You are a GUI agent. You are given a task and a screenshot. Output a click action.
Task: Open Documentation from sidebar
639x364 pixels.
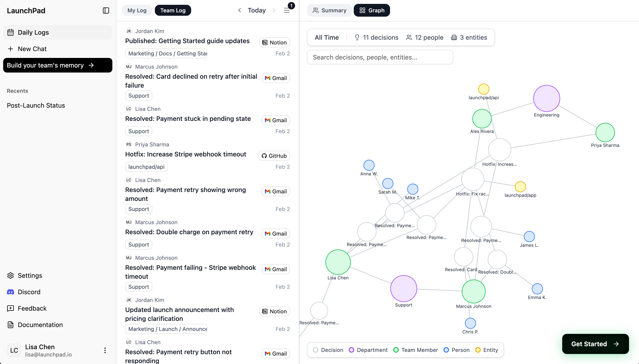click(40, 325)
